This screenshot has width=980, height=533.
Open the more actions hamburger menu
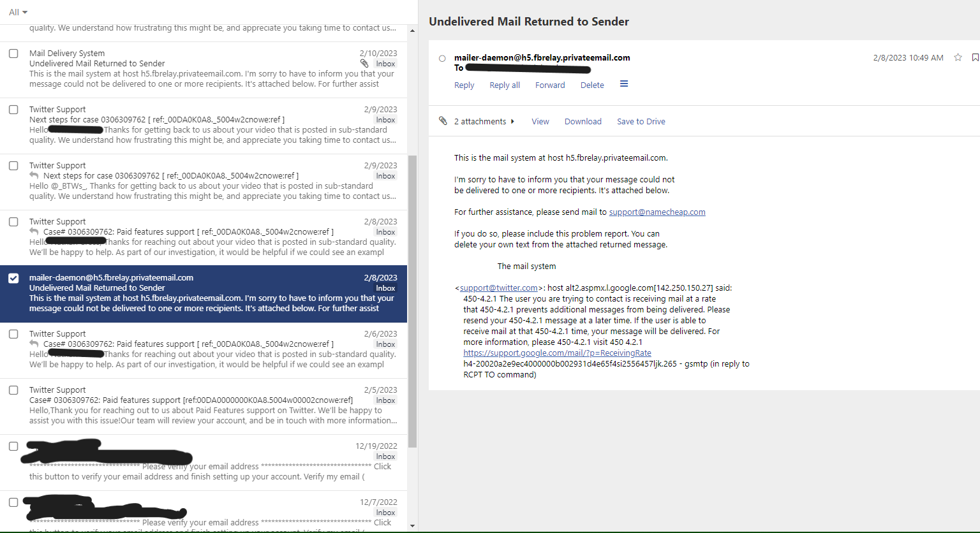(x=624, y=84)
